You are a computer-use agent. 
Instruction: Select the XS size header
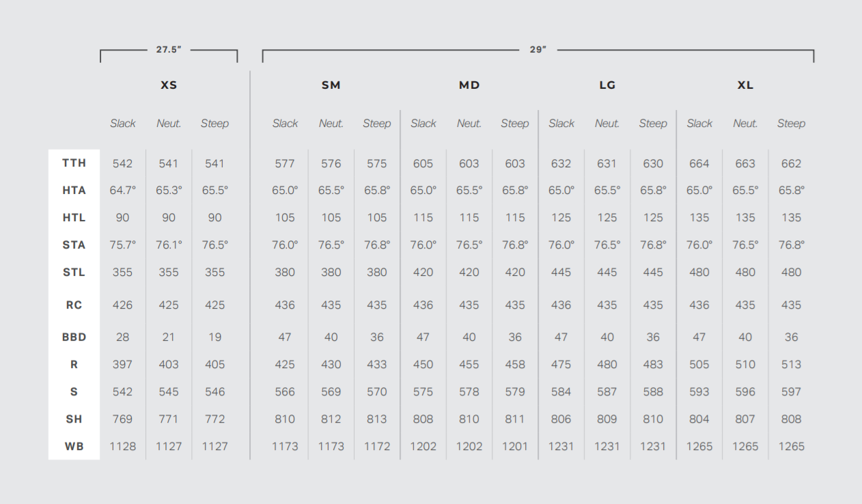(169, 85)
